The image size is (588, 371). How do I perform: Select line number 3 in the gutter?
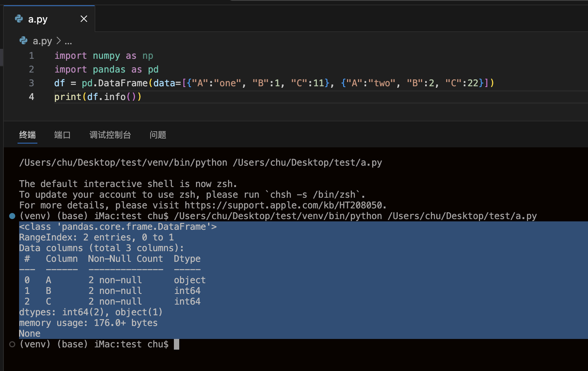[32, 83]
